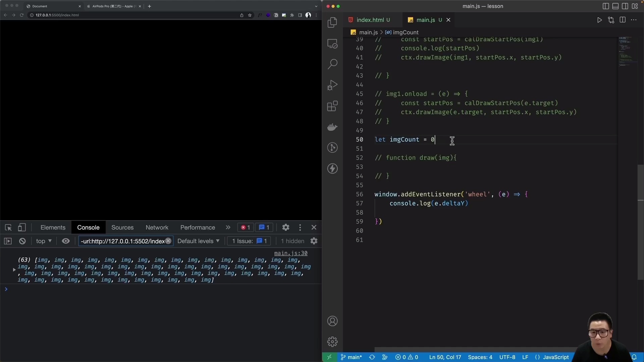This screenshot has height=362, width=644.
Task: Open VS Code settings via the gear icon
Action: tap(332, 341)
